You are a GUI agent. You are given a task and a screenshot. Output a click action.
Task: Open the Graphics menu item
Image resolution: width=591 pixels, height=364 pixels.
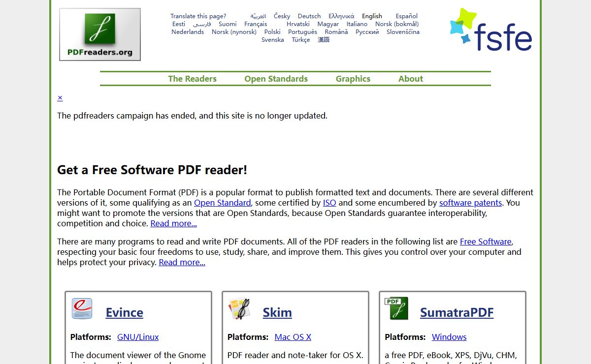click(353, 79)
